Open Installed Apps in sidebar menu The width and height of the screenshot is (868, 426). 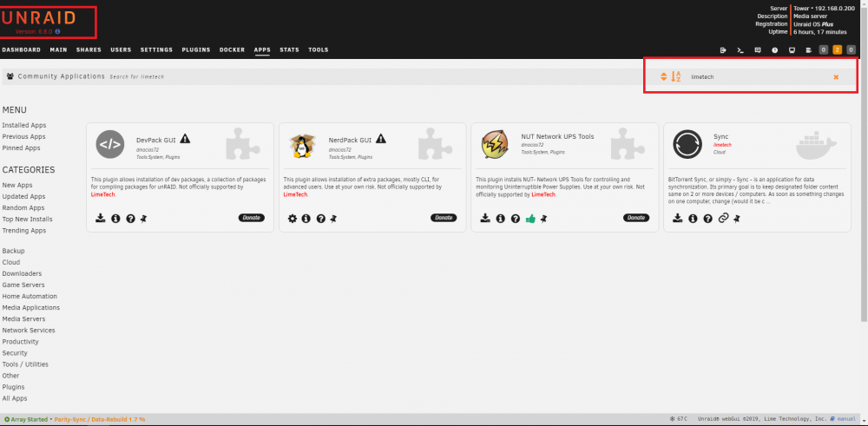pyautogui.click(x=24, y=126)
